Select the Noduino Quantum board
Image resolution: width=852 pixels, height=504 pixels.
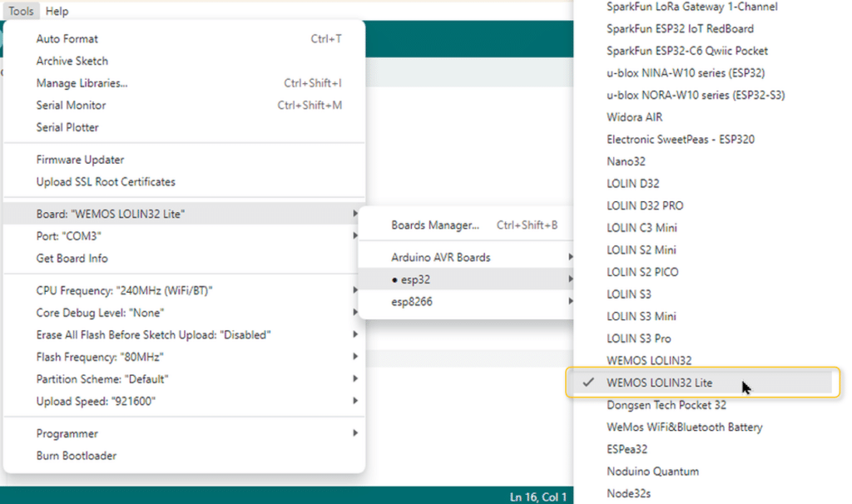[652, 472]
